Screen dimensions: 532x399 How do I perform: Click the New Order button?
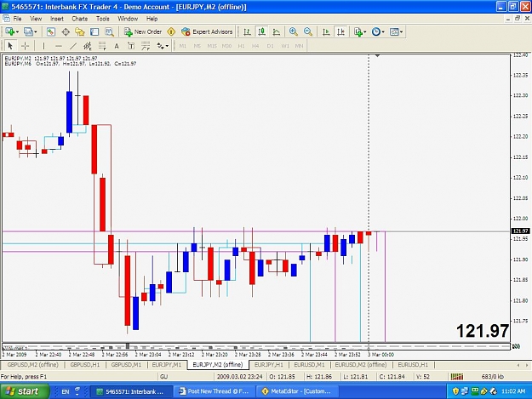coord(143,31)
